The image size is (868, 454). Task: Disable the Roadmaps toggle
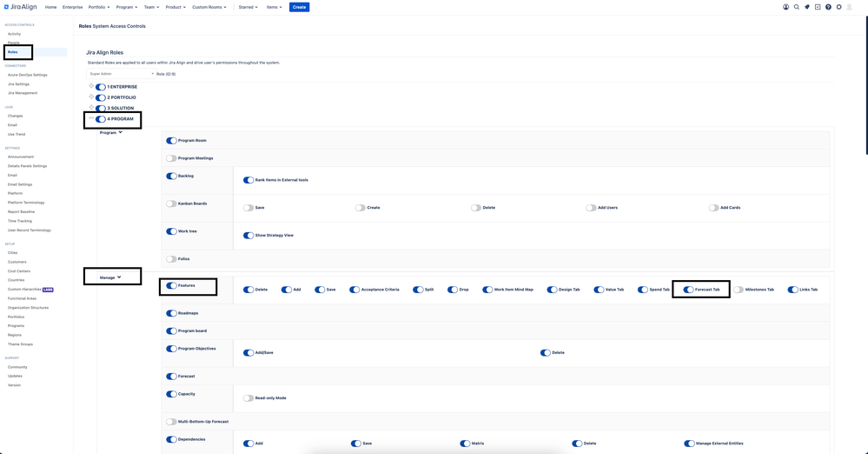coord(172,313)
